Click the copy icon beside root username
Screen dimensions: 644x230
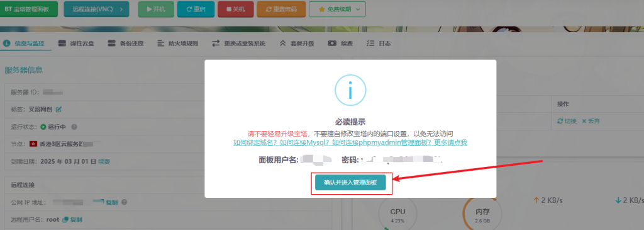coord(65,220)
